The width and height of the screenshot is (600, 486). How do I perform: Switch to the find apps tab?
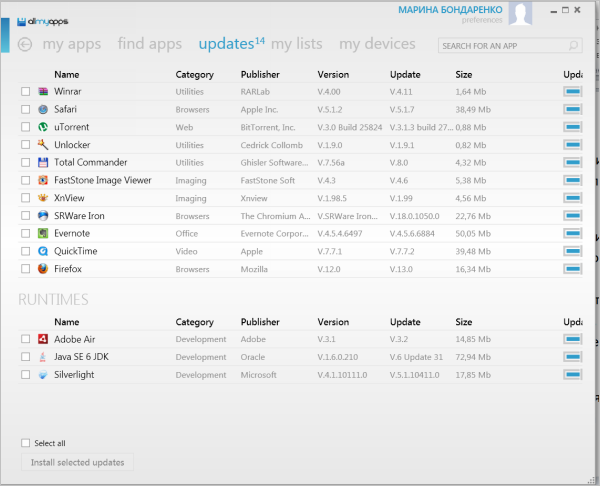[x=150, y=44]
